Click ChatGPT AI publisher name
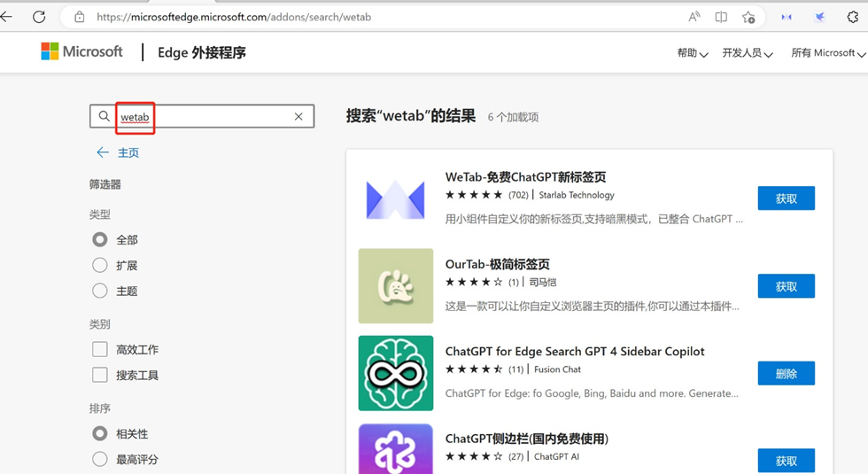Screen dimensions: 868x474 click(556, 457)
